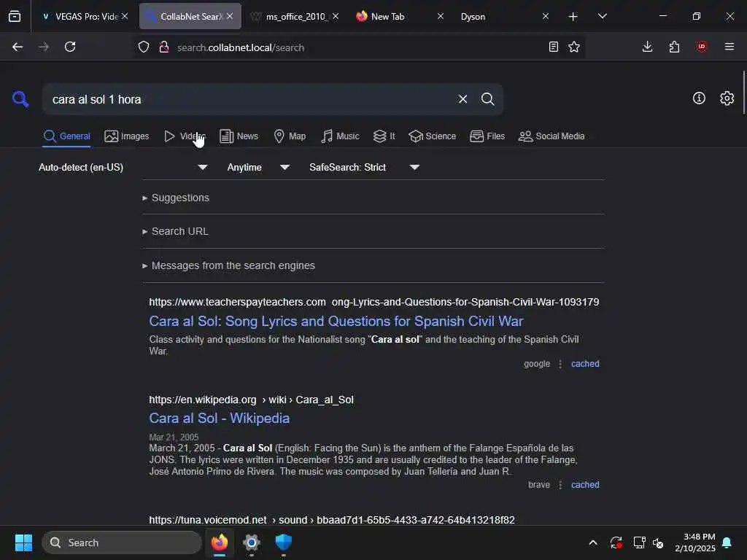The height and width of the screenshot is (560, 747).
Task: Open SafeSearch Strict dropdown
Action: [x=365, y=167]
